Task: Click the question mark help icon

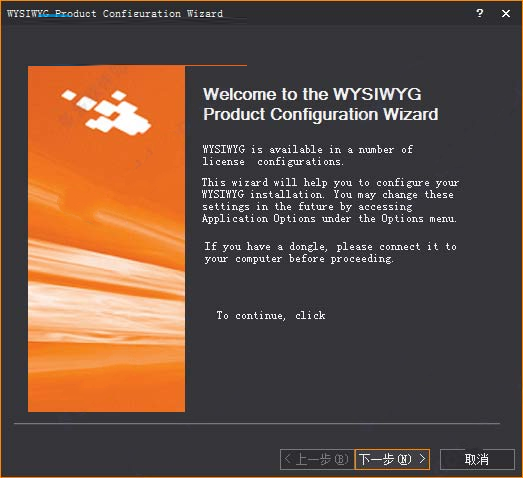Action: (480, 13)
